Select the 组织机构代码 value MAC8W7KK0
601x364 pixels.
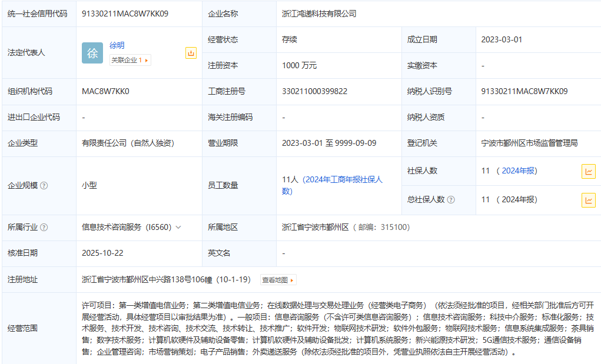point(105,92)
